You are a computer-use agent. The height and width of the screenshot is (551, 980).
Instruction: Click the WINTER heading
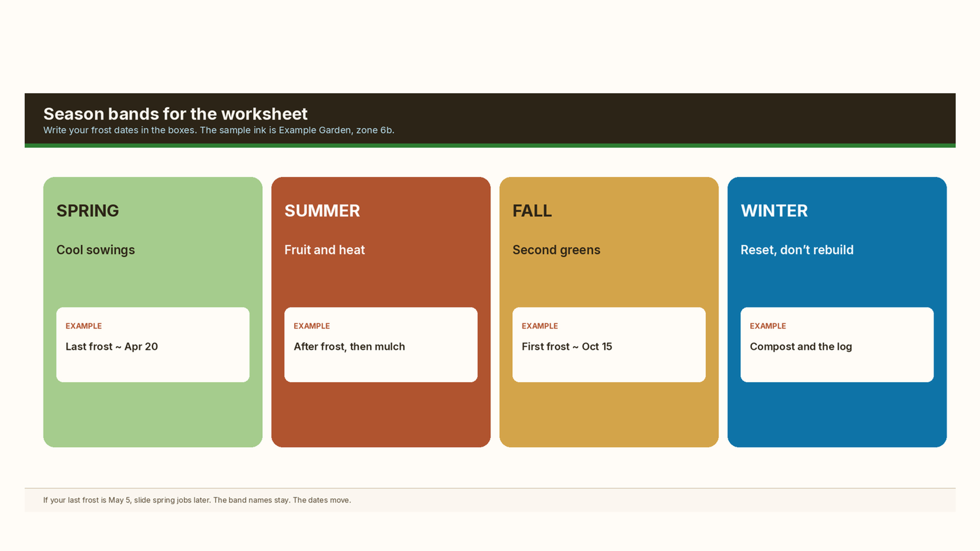pyautogui.click(x=774, y=211)
